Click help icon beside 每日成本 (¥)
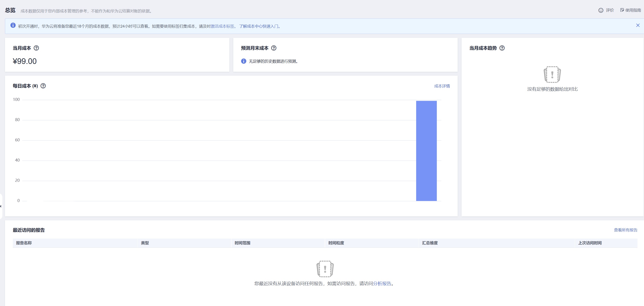Viewport: 644px width, 306px height. click(x=43, y=86)
